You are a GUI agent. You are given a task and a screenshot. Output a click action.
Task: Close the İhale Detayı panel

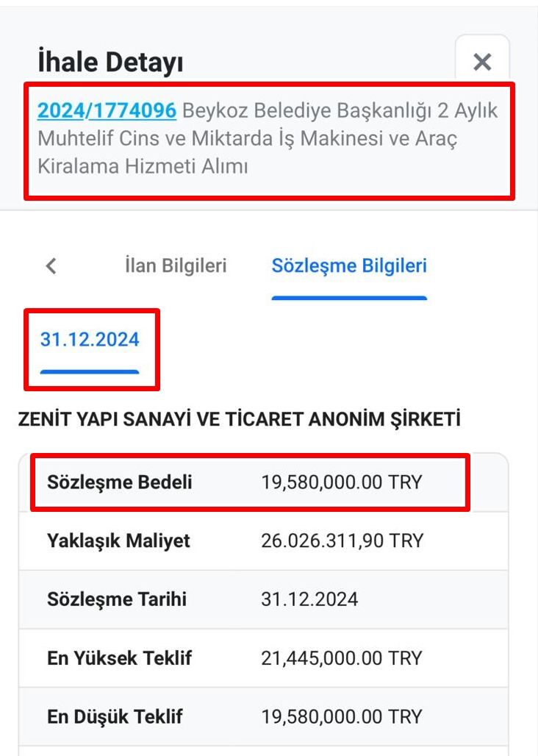[481, 62]
